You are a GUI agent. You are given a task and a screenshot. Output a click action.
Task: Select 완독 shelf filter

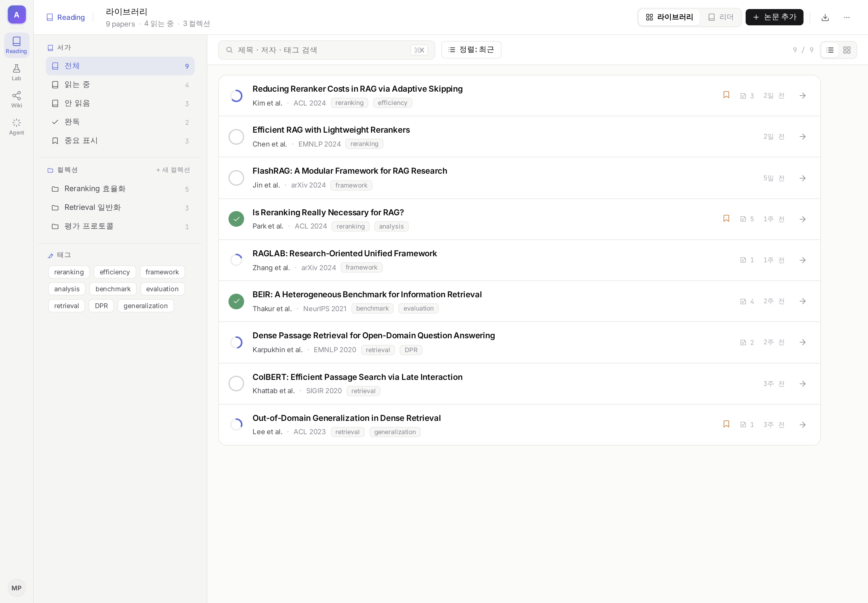point(120,122)
